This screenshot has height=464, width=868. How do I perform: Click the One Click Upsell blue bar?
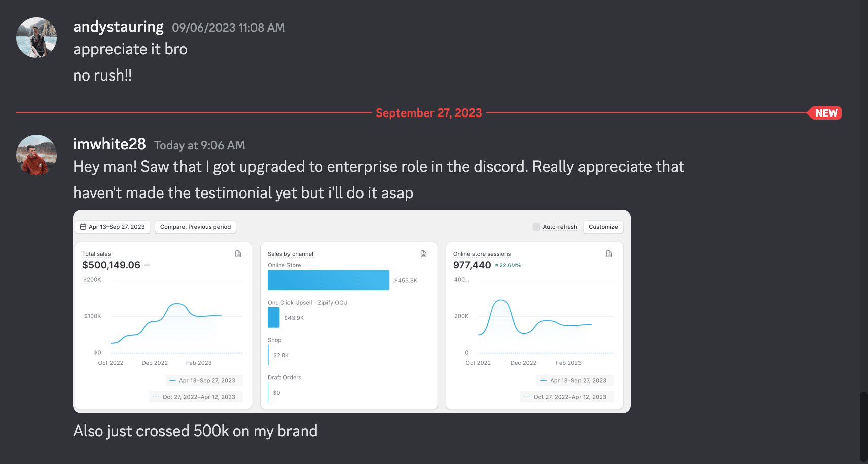pos(273,318)
